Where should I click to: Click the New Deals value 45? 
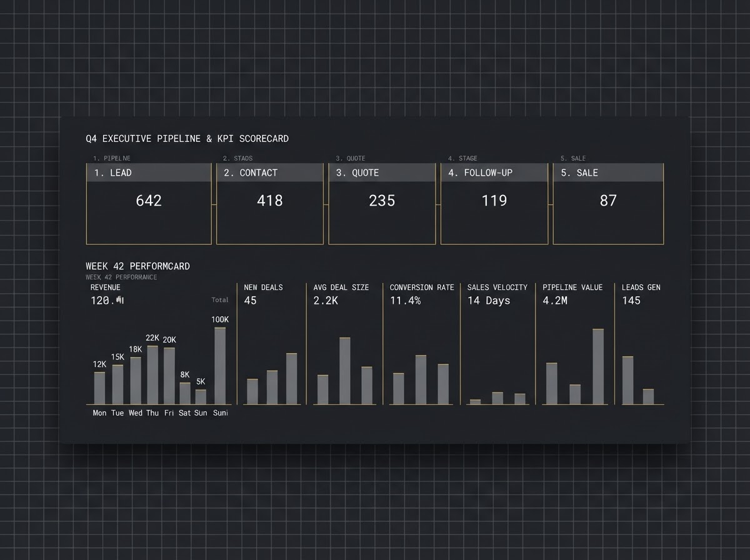(x=250, y=301)
